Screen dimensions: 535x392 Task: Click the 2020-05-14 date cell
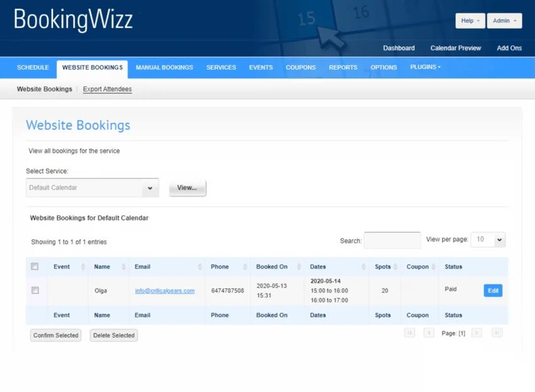tap(325, 281)
